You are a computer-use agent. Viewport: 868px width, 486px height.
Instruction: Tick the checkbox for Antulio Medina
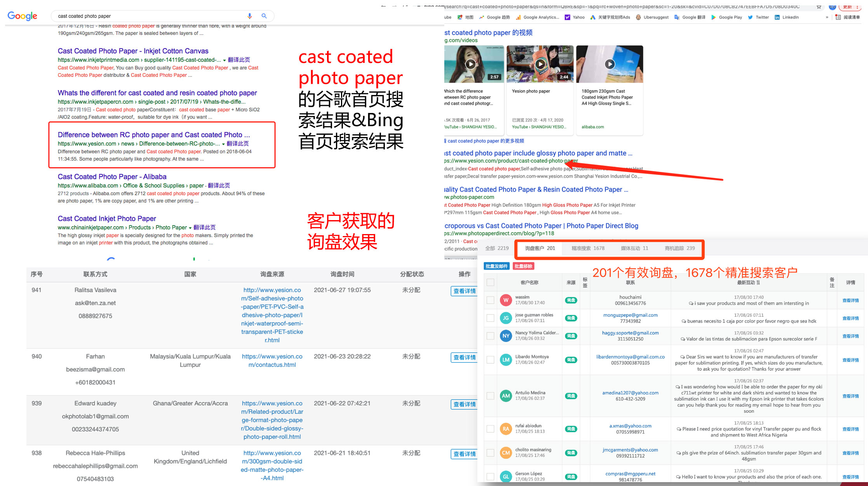click(x=491, y=396)
